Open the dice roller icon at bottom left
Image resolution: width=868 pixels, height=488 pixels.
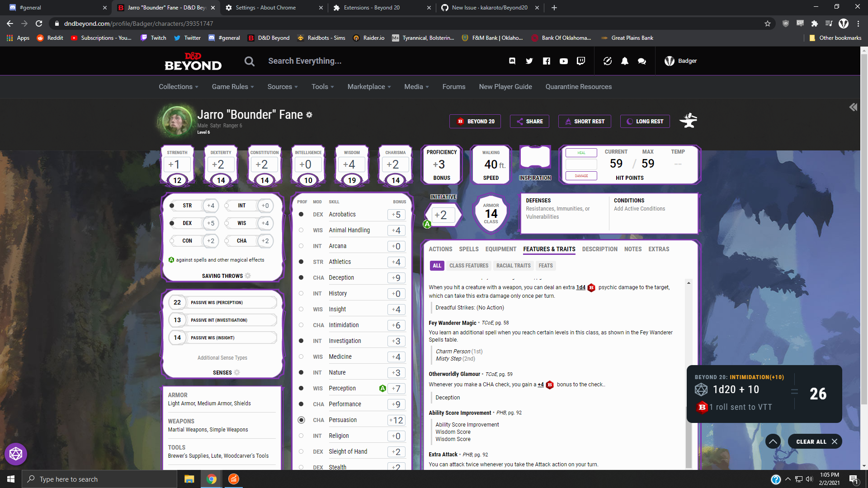(x=16, y=454)
